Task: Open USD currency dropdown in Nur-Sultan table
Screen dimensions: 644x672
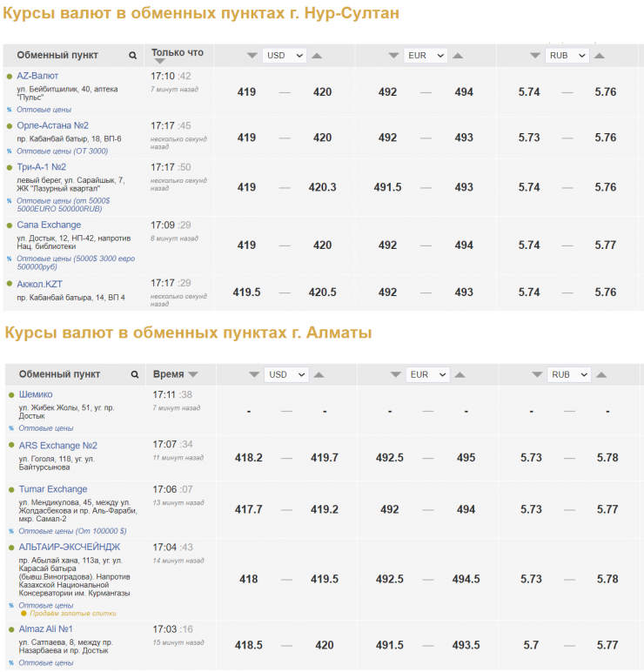Action: pos(285,56)
